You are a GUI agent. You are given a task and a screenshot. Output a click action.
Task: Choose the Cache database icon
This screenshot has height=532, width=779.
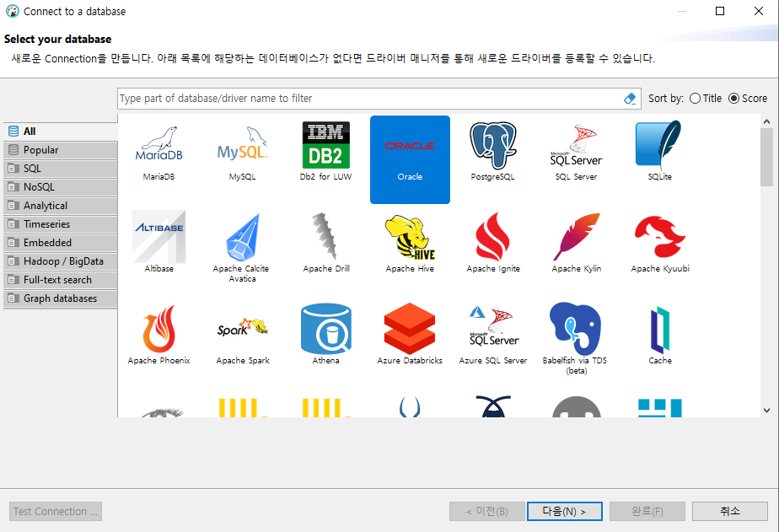[660, 329]
